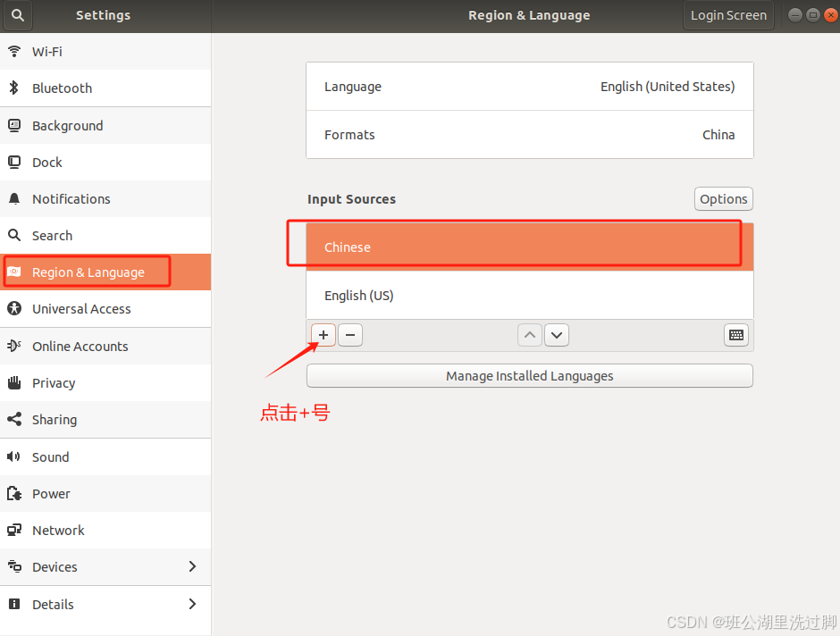
Task: Open the Formats row showing China
Action: (530, 135)
